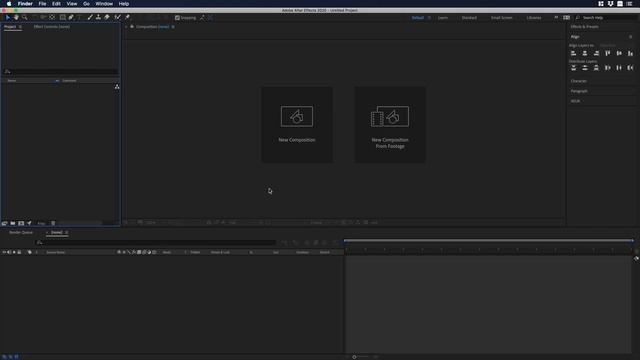Click Align Vertical Center icon

[619, 53]
